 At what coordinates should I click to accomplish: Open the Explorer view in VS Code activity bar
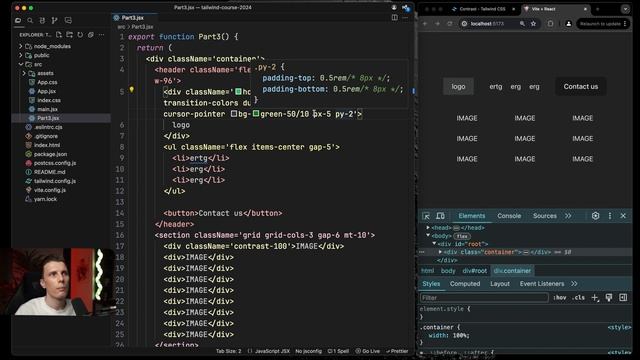(18, 20)
